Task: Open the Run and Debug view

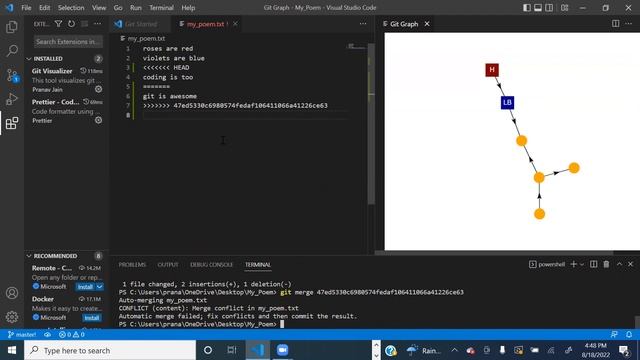Action: (x=12, y=99)
